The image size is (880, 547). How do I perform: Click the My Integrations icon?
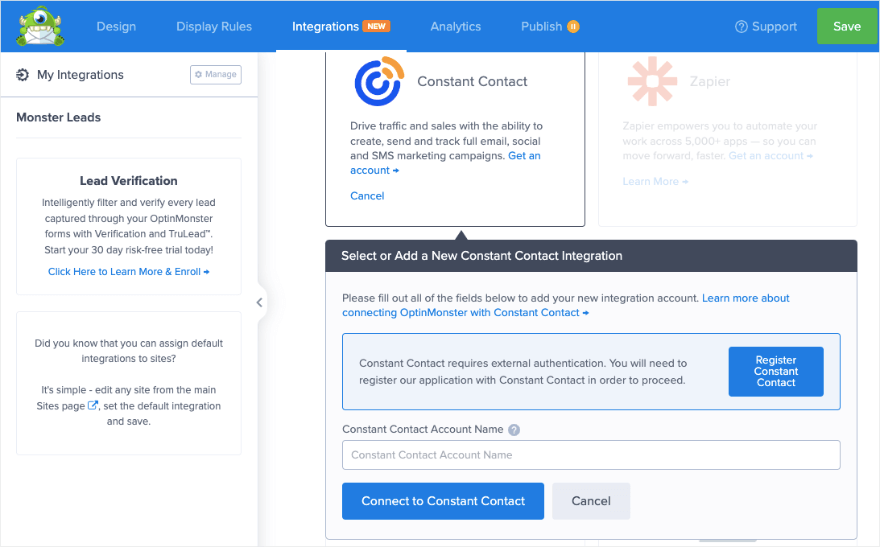tap(22, 75)
